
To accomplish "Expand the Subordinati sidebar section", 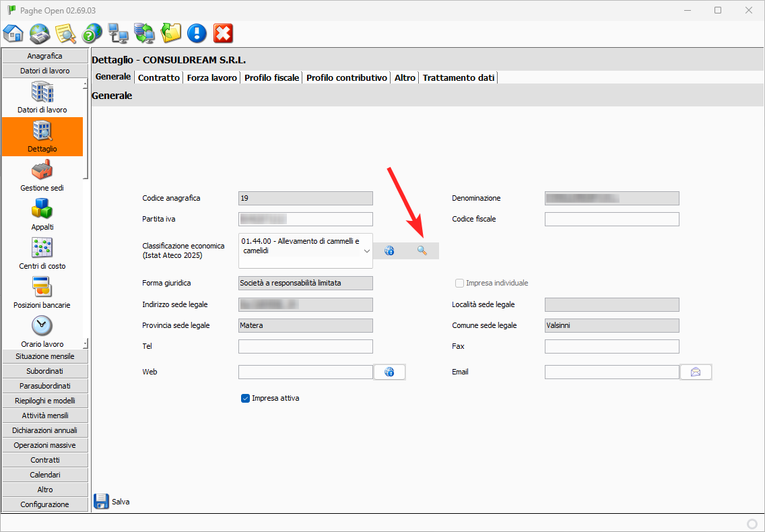I will pos(45,371).
